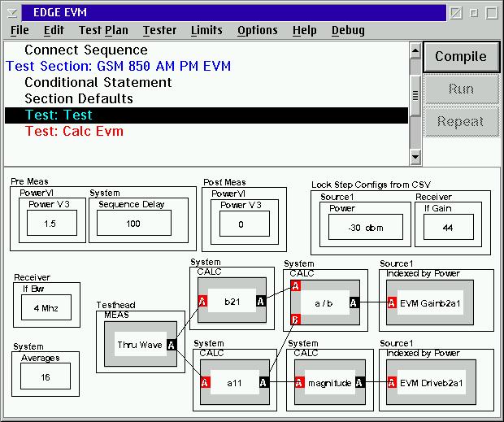The width and height of the screenshot is (504, 422).
Task: Click the a11 block black A output port
Action: pos(263,382)
